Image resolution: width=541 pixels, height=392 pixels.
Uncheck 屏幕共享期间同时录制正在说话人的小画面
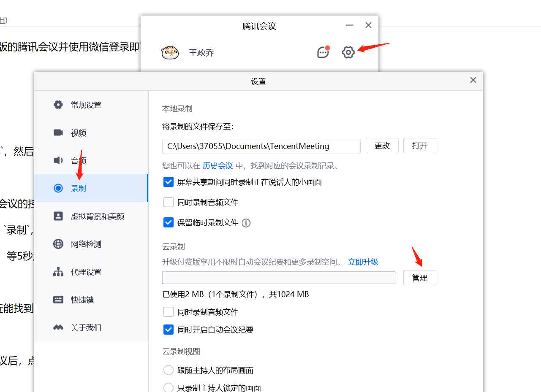point(169,182)
